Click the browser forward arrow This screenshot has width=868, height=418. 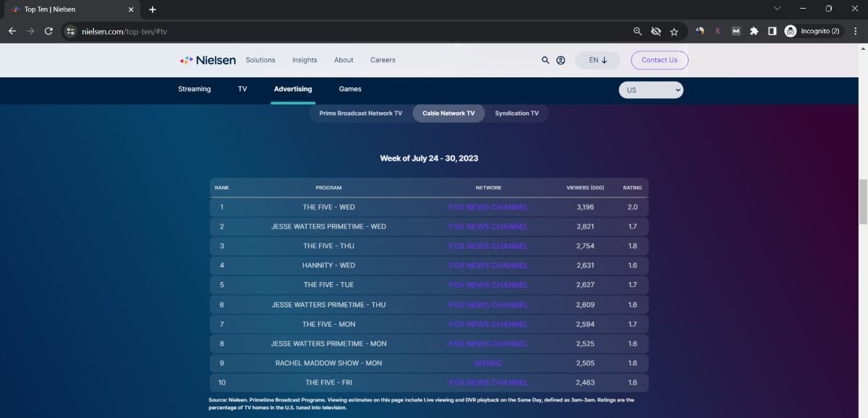coord(30,31)
